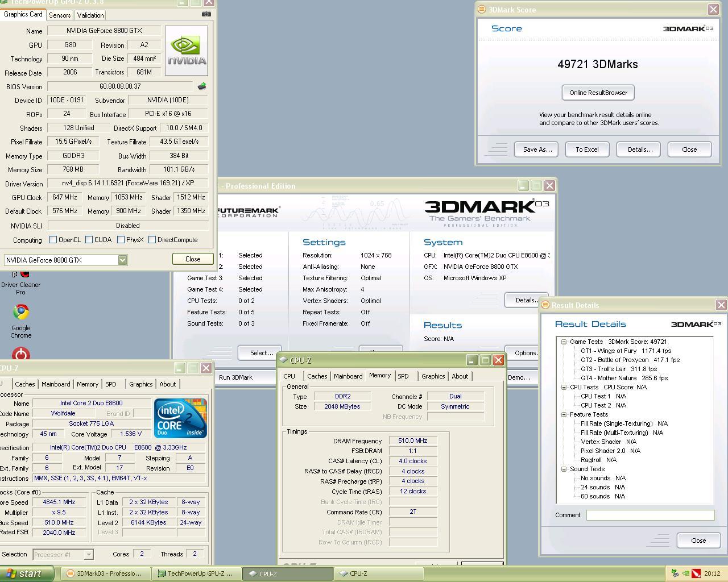
Task: Click the NVIDIA tray icon in system tray
Action: coord(686,573)
